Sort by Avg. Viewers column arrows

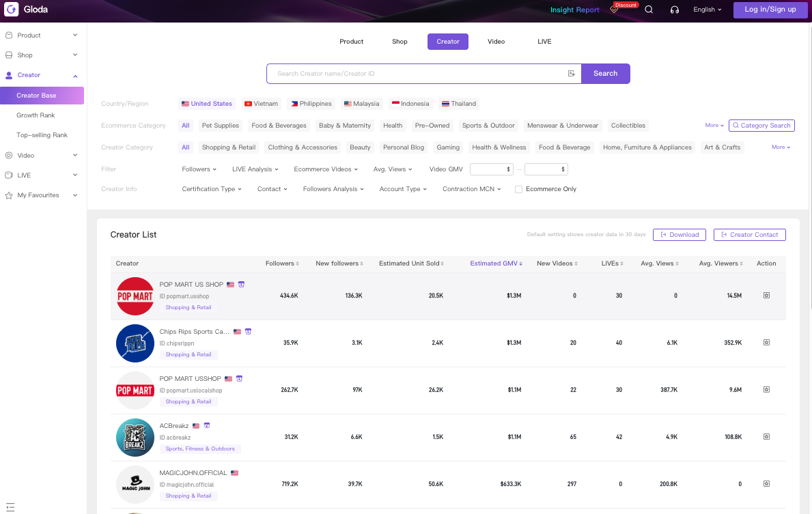pos(742,263)
